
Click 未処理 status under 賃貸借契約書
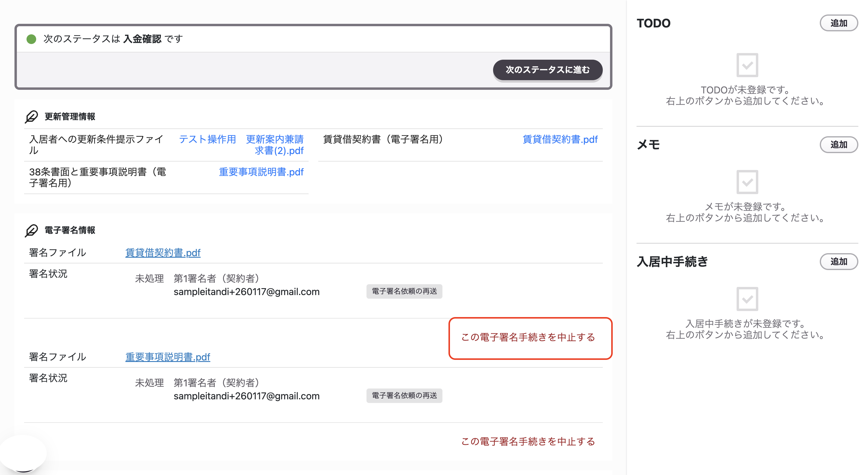(149, 278)
